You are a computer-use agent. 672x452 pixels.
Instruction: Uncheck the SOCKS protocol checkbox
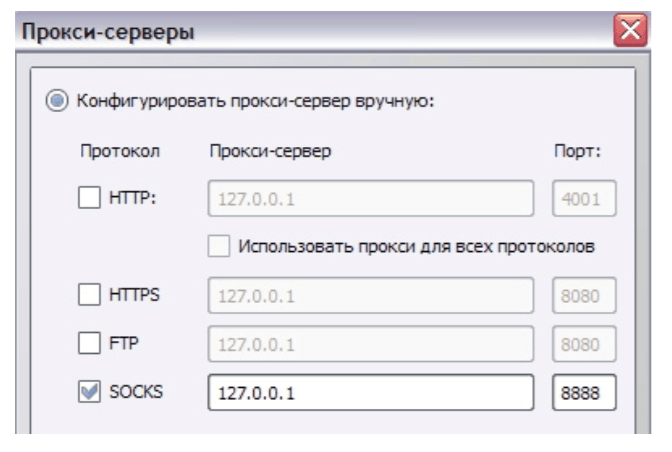(x=90, y=392)
